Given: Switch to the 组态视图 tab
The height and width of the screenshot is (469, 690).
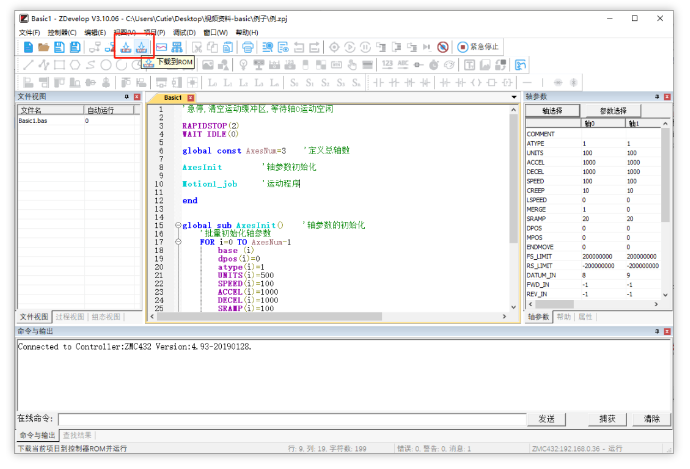Looking at the screenshot, I should pos(106,317).
